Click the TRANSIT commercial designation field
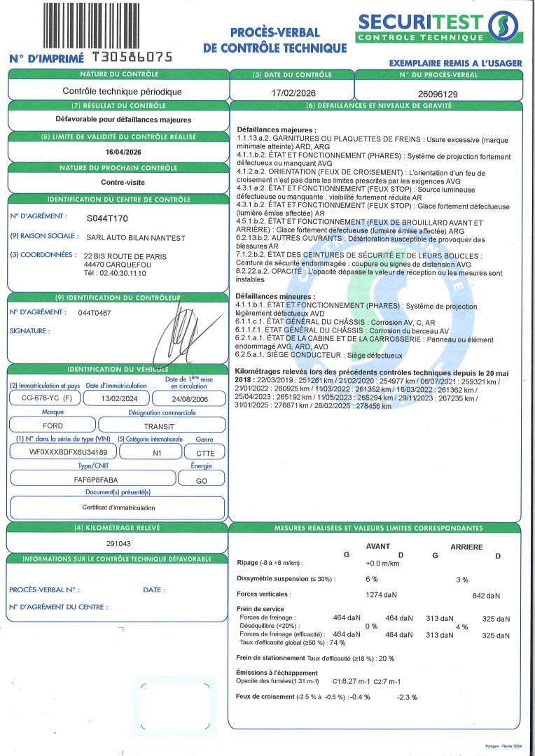The width and height of the screenshot is (535, 756). click(x=161, y=425)
